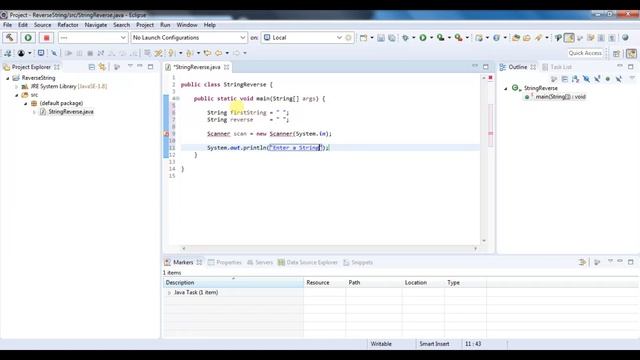640x360 pixels.
Task: Click the New Java Class toolbar icon
Action: coord(496,38)
